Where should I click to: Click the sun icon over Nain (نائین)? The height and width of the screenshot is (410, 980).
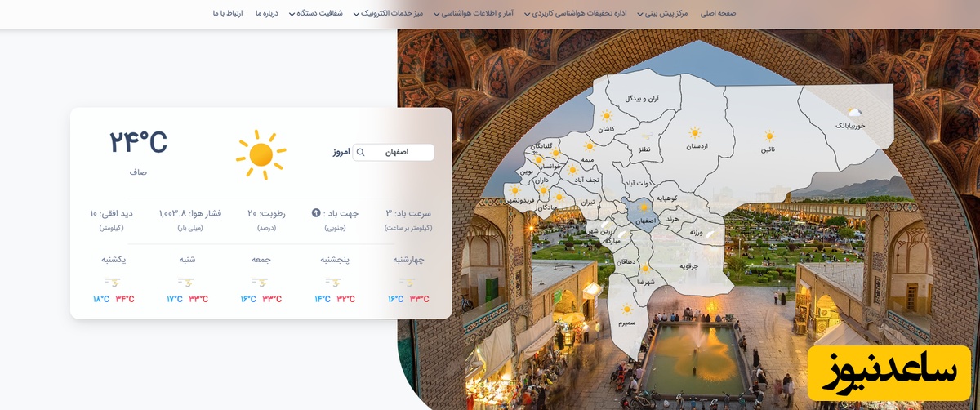(768, 136)
